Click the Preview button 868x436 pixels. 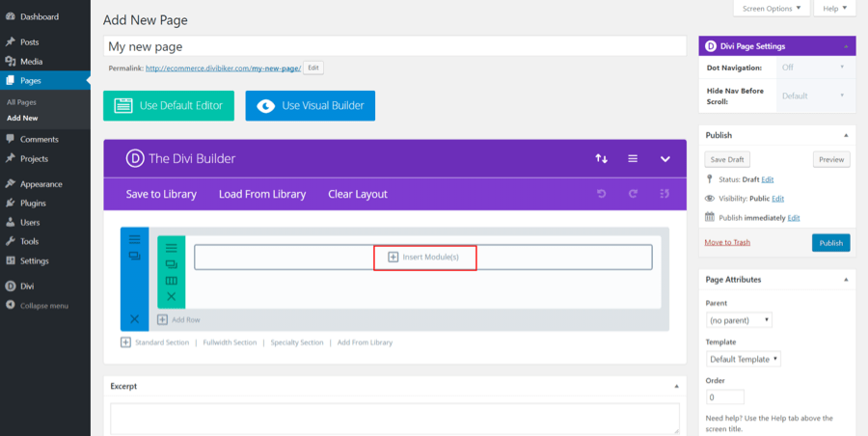click(x=831, y=159)
